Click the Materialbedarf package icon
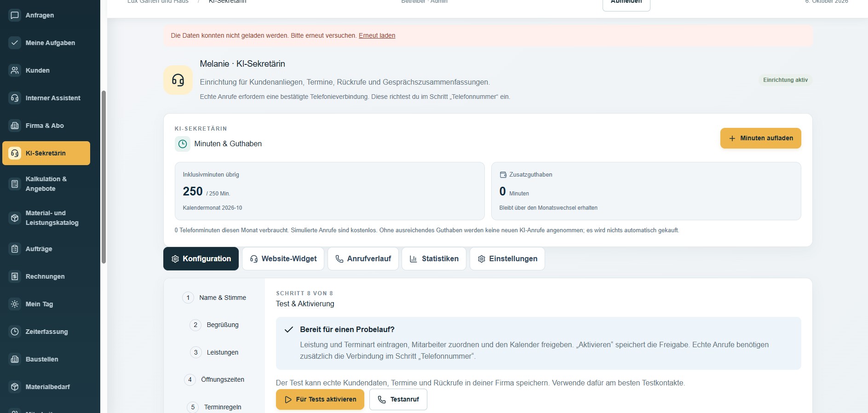868x413 pixels. click(15, 387)
